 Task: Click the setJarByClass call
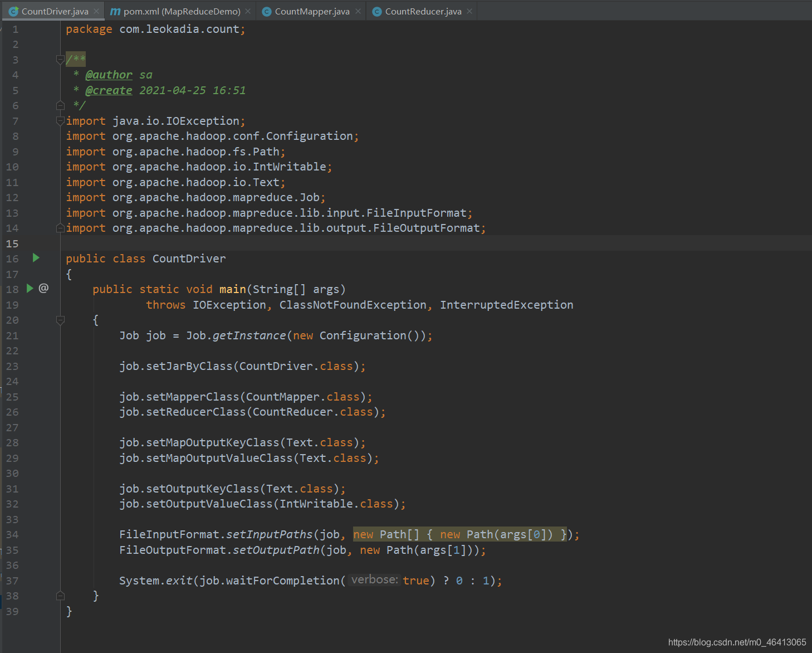coord(189,366)
